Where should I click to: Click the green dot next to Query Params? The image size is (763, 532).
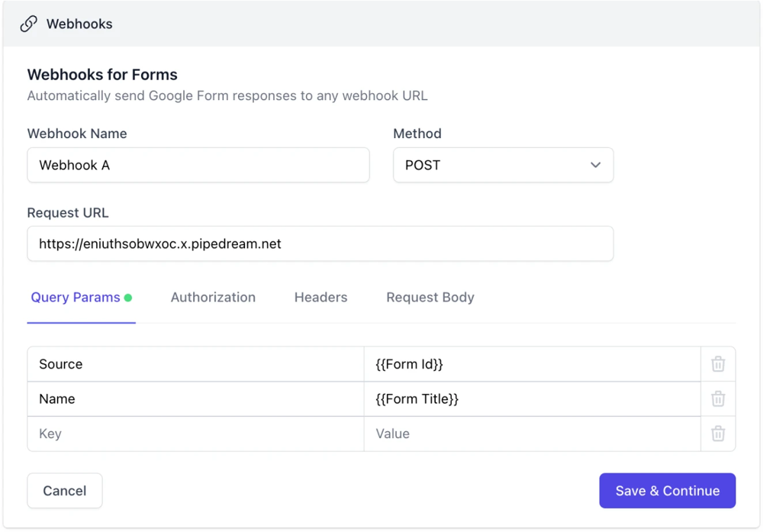[x=127, y=297]
